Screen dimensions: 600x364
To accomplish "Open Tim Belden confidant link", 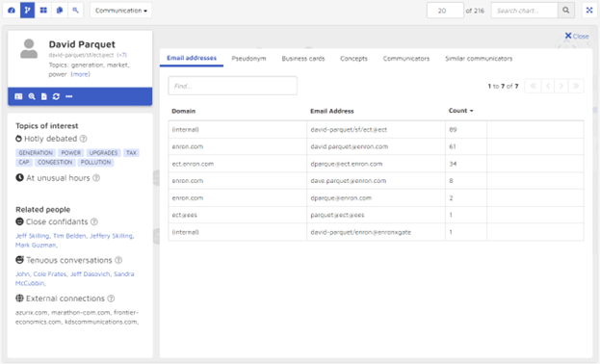I will point(69,236).
